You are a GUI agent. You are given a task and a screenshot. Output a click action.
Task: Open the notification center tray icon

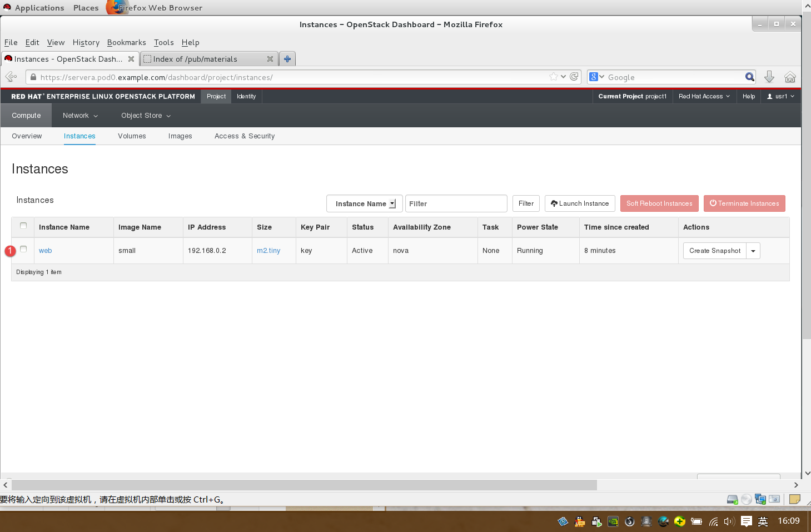(747, 521)
